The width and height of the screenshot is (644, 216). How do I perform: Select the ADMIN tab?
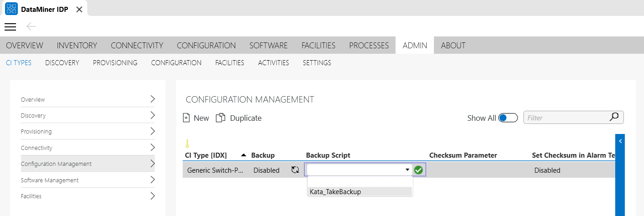[x=415, y=45]
